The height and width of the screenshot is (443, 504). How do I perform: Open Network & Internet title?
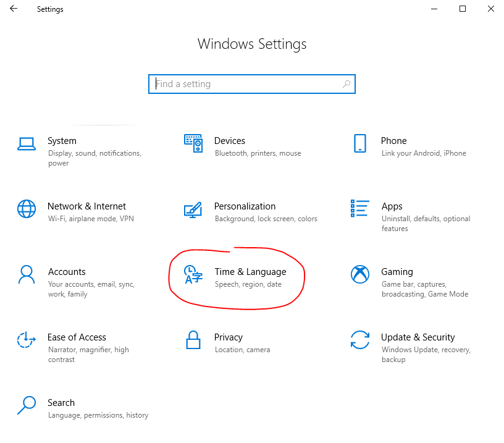pos(87,206)
